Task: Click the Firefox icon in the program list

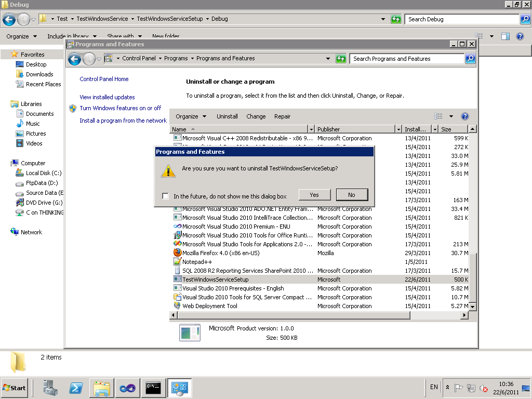Action: pos(178,253)
